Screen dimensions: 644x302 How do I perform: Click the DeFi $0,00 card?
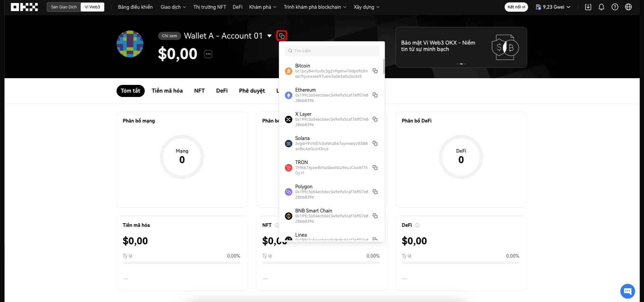[x=461, y=253]
